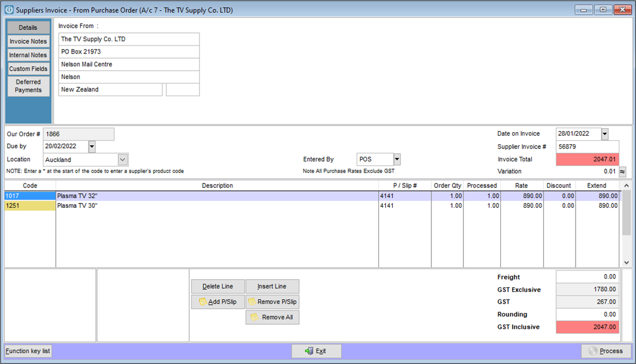The image size is (636, 364).
Task: Click the GST Inclusive total 2047.00
Action: [x=588, y=327]
